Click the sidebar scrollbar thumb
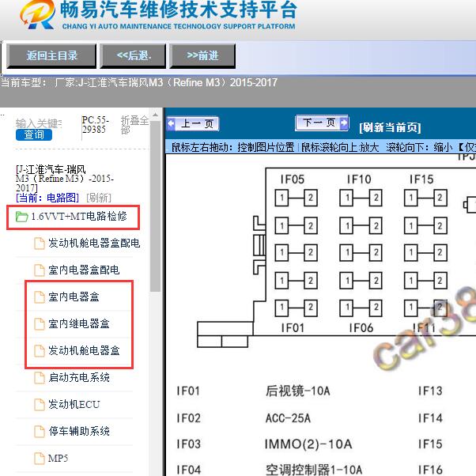Image resolution: width=476 pixels, height=476 pixels. pyautogui.click(x=155, y=206)
